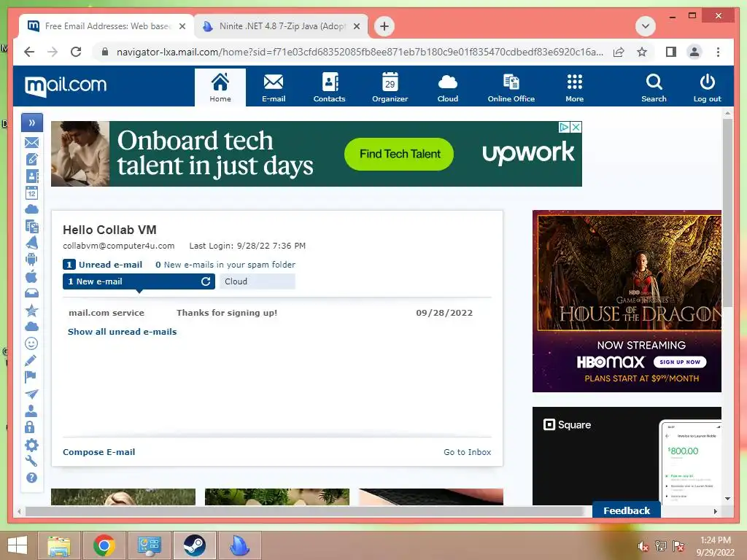
Task: Open calendar icon showing 12 in sidebar
Action: pos(32,192)
